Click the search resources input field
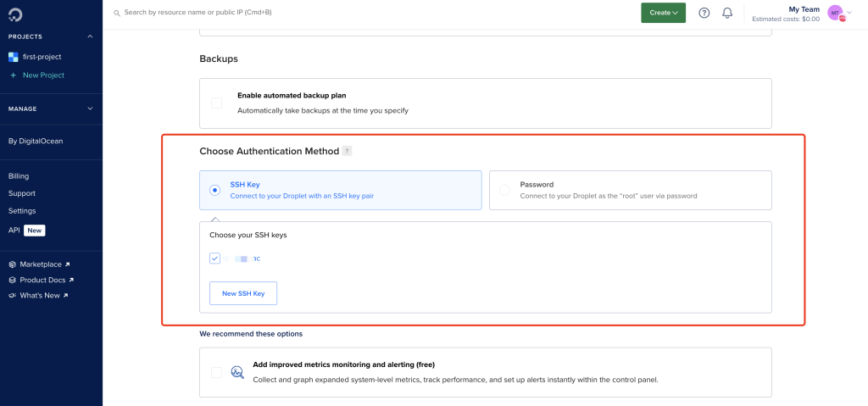868x406 pixels. [x=371, y=12]
